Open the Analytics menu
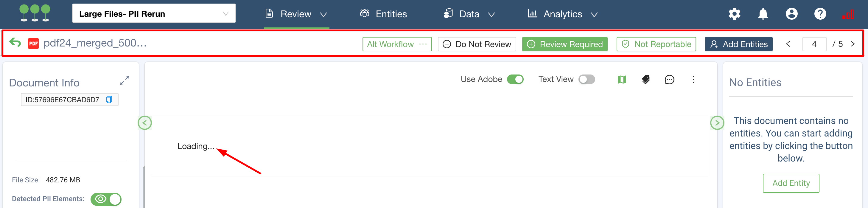 (x=562, y=14)
